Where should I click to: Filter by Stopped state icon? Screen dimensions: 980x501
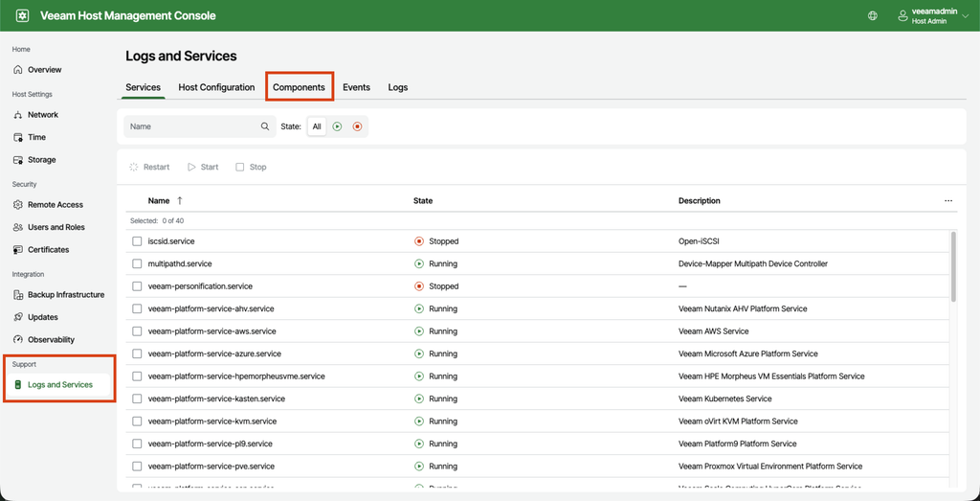[x=358, y=126]
